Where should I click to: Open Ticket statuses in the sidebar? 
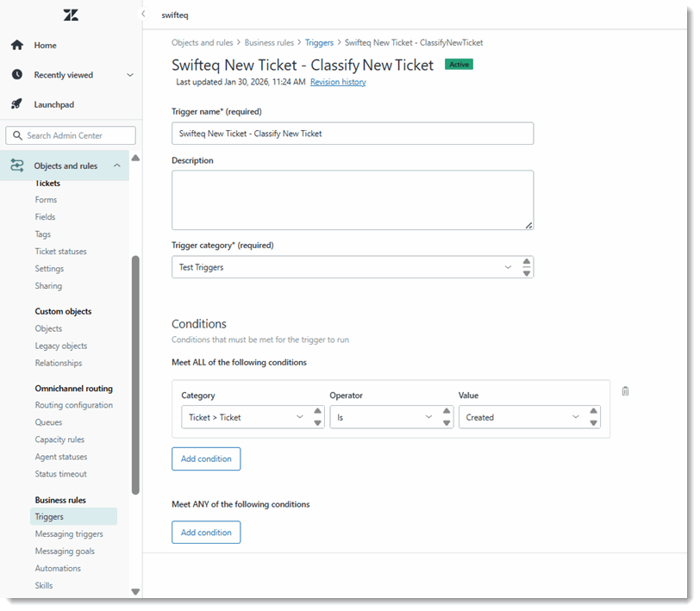[60, 252]
